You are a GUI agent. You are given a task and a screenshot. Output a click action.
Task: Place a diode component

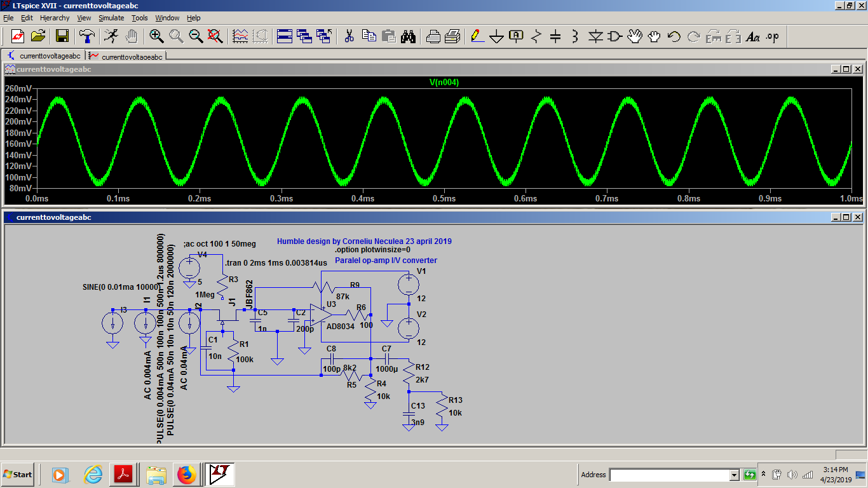595,36
